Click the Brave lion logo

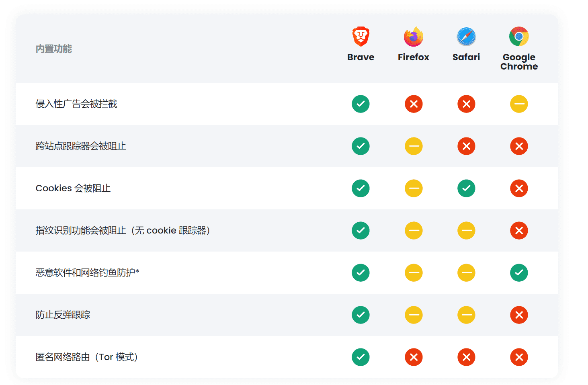(361, 35)
